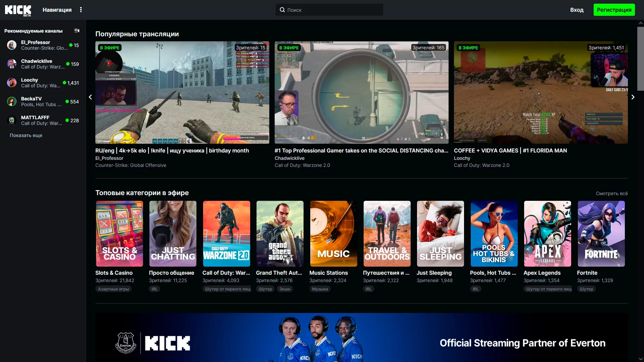Open '#1 Top Professional Gamer' stream title
This screenshot has height=362, width=644.
361,150
